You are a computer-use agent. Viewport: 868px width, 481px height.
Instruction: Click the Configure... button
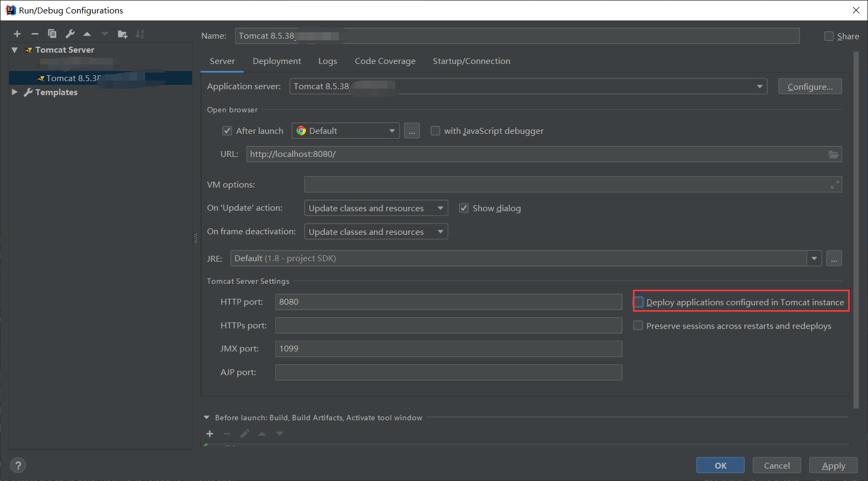pyautogui.click(x=810, y=87)
